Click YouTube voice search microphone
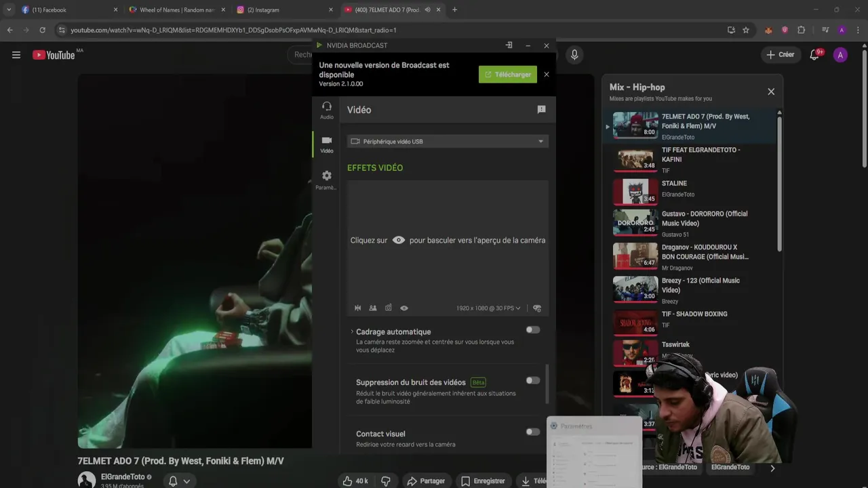868x488 pixels. tap(574, 55)
